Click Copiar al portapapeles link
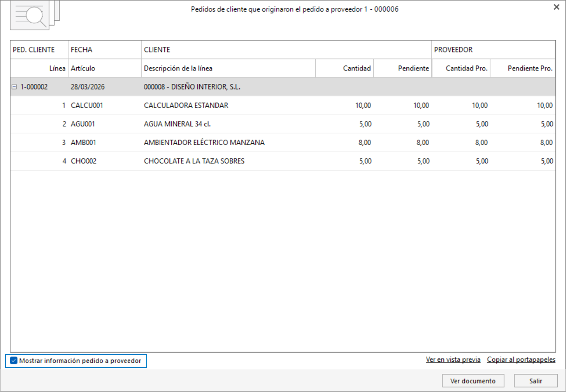Screen dimensions: 566x392 click(521, 360)
